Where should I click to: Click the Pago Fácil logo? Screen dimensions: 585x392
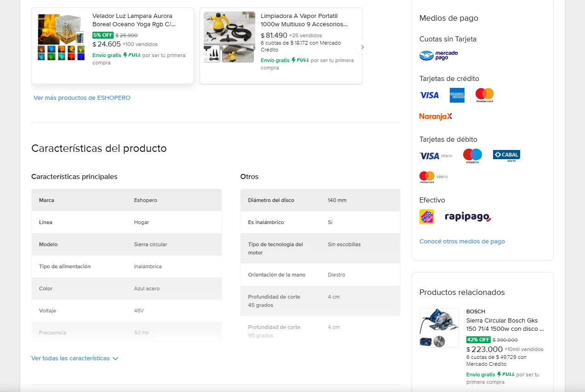pyautogui.click(x=427, y=217)
